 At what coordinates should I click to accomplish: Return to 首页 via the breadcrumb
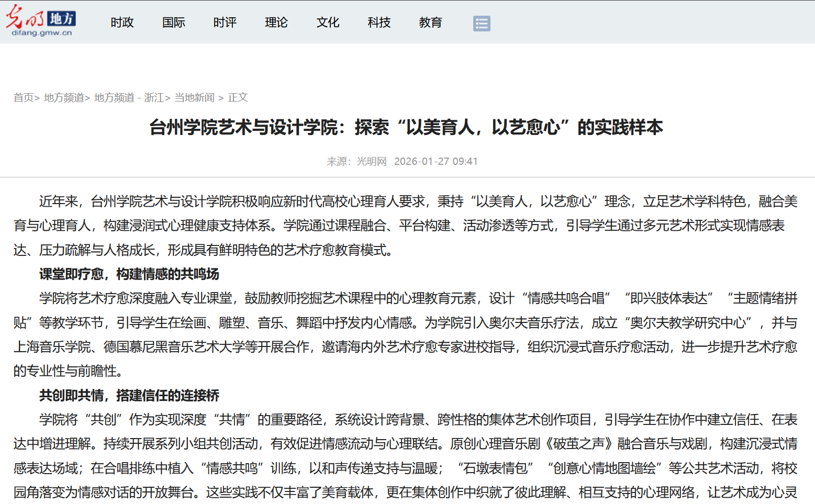(24, 98)
